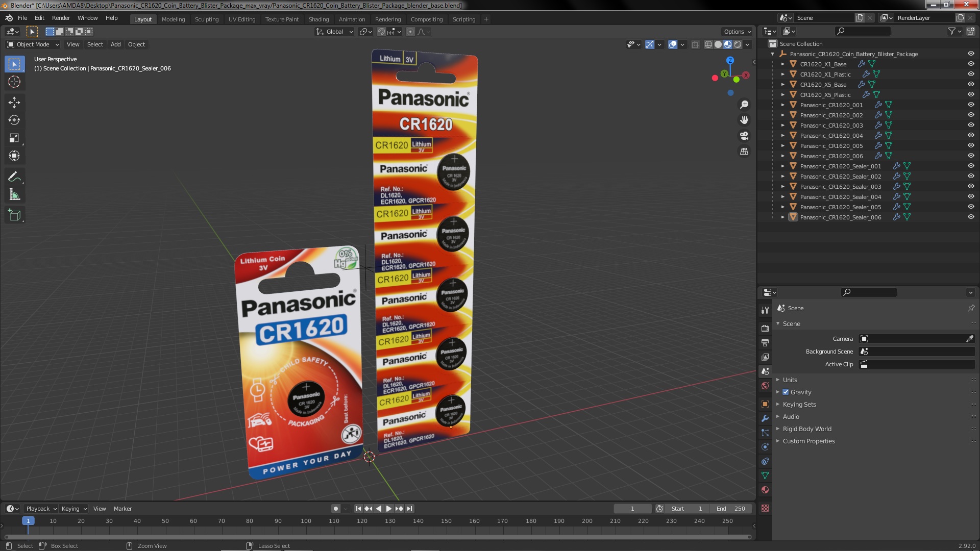Open the Render properties tab

point(765,328)
